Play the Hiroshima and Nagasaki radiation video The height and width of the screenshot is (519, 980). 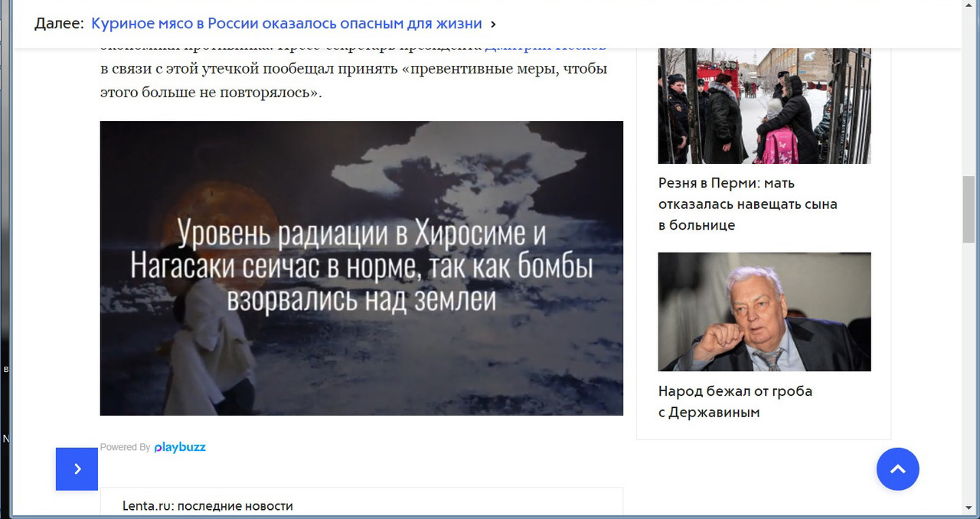tap(361, 268)
